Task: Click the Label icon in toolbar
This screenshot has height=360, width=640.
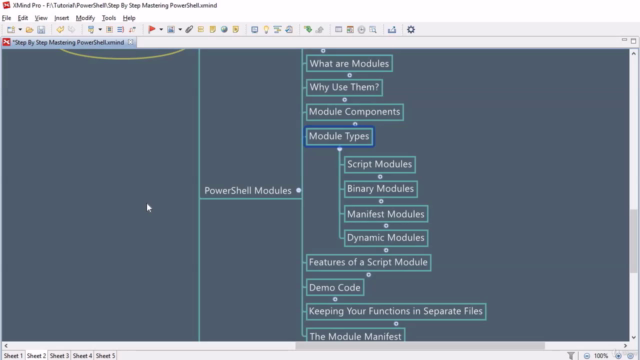Action: click(x=201, y=29)
